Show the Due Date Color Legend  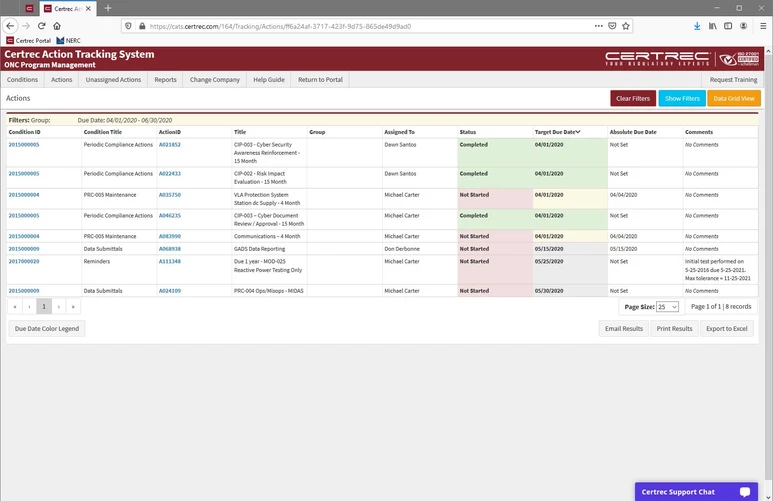pyautogui.click(x=47, y=328)
